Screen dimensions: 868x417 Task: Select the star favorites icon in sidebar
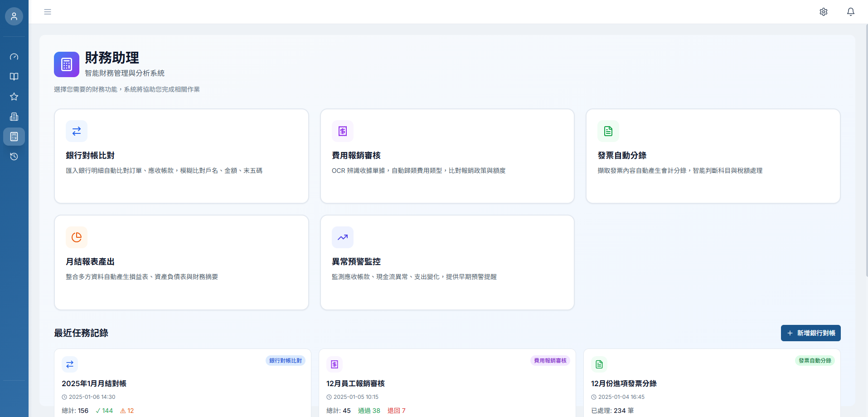point(14,97)
